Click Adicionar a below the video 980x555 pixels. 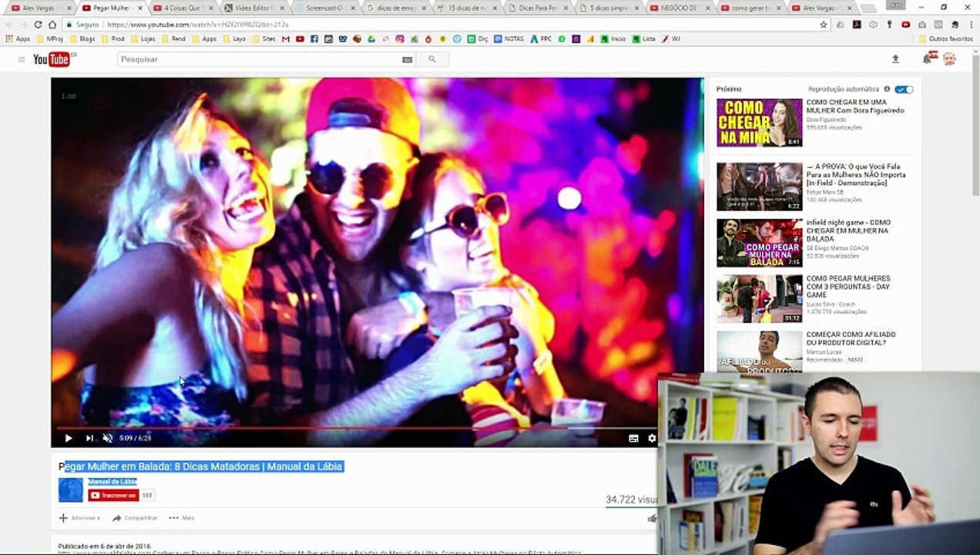click(x=79, y=518)
